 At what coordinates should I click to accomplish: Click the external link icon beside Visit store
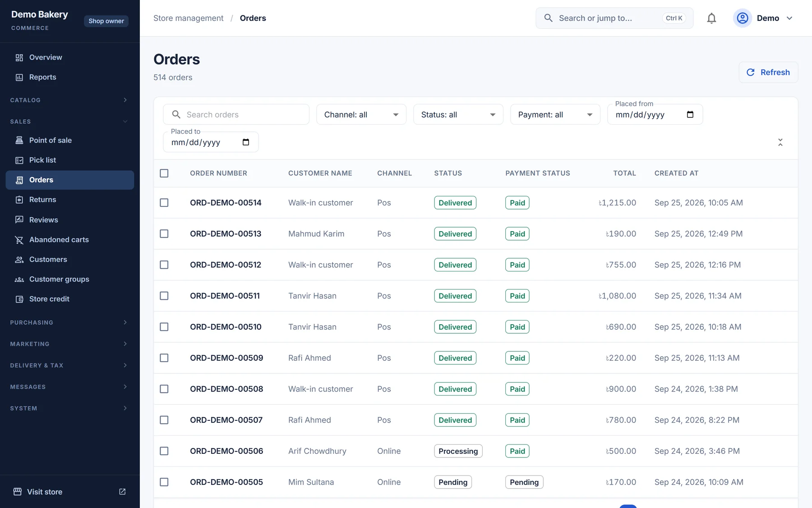[x=122, y=492]
